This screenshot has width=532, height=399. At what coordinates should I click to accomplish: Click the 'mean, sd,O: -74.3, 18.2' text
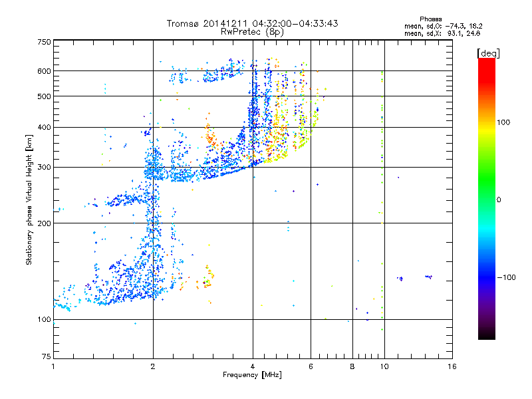pos(443,26)
